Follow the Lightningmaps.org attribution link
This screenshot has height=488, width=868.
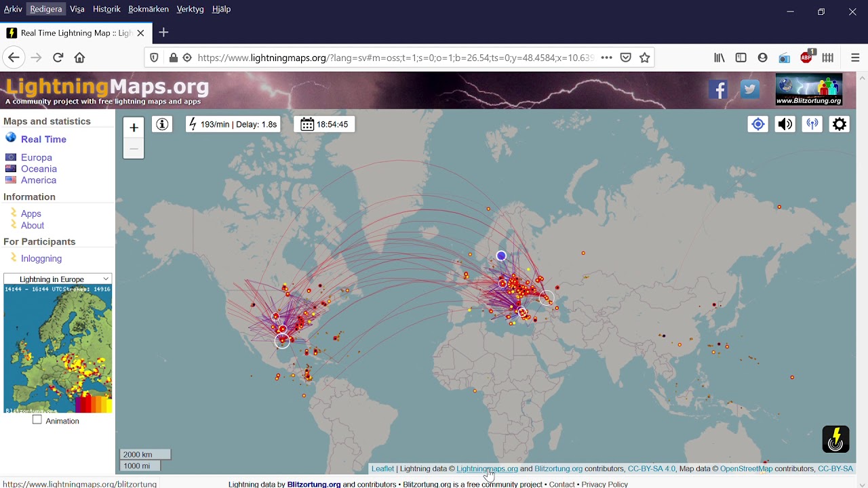click(x=487, y=468)
